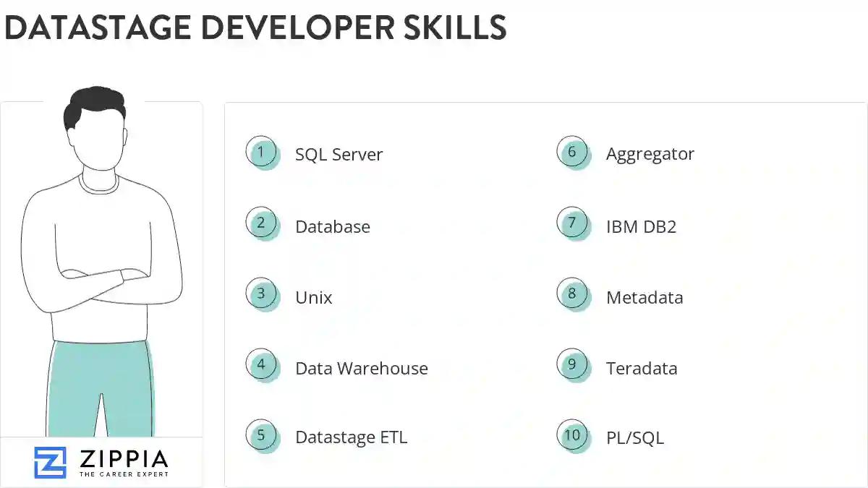Click the numbered badge 6 beside Aggregator
868x488 pixels.
573,152
